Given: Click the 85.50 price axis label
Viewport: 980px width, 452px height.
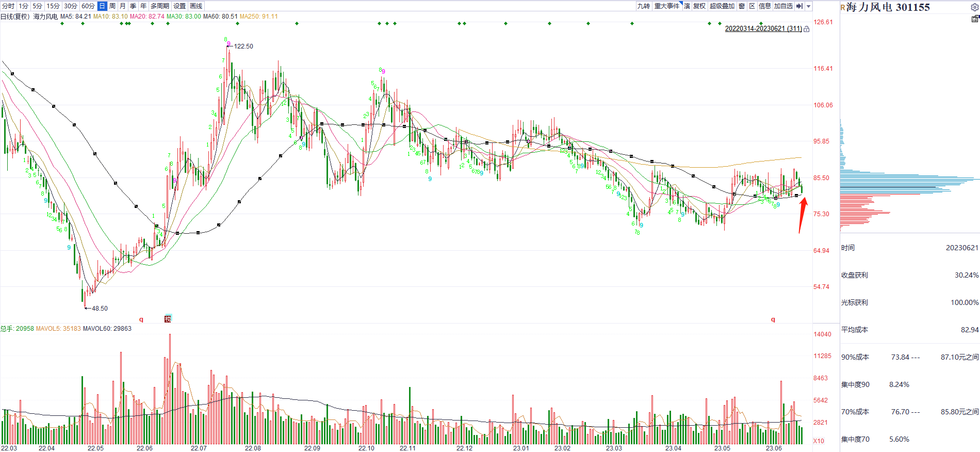Looking at the screenshot, I should (x=822, y=178).
